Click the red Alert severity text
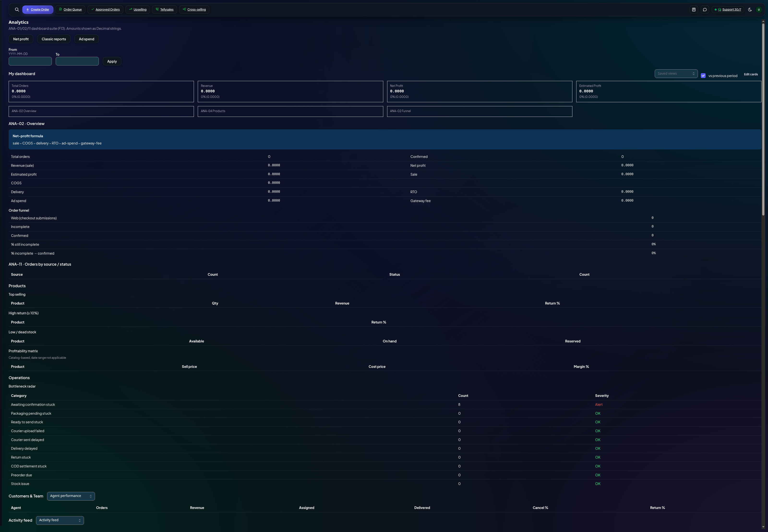 point(599,405)
